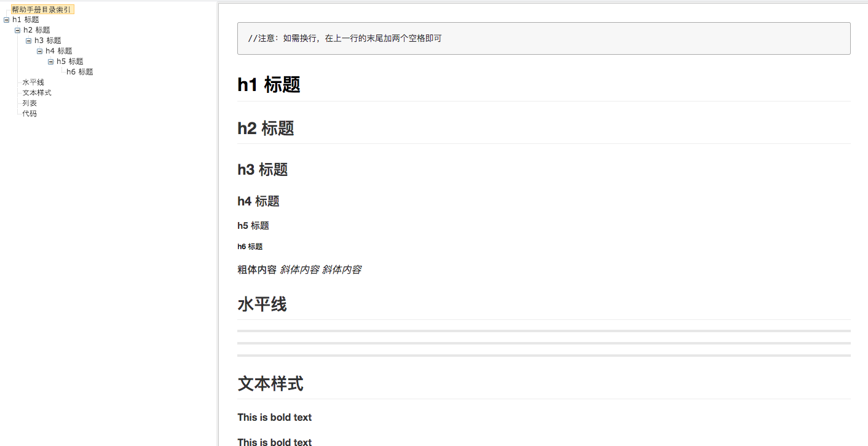868x446 pixels.
Task: Select the h6 标题 leaf item
Action: 79,71
